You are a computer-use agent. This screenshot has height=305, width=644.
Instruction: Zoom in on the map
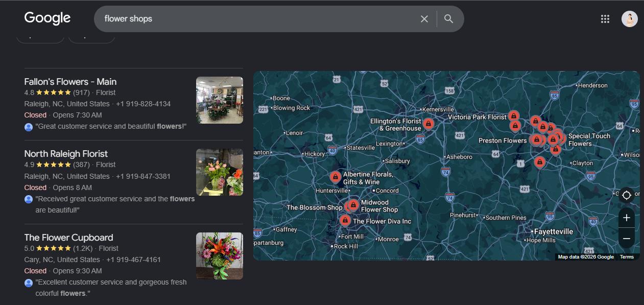(x=627, y=218)
